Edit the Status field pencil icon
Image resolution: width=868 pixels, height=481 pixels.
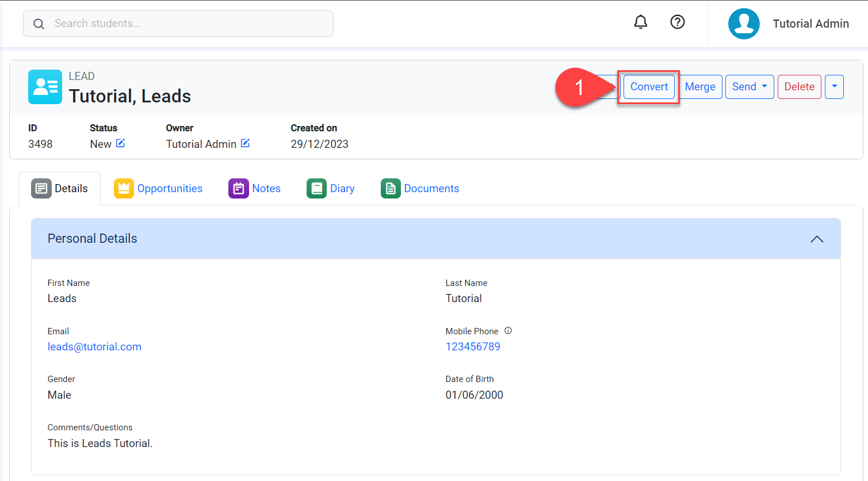tap(120, 143)
